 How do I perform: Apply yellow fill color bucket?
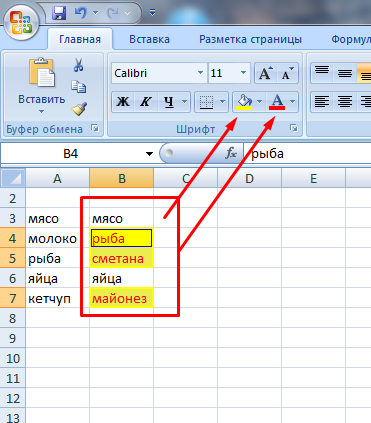pyautogui.click(x=244, y=102)
